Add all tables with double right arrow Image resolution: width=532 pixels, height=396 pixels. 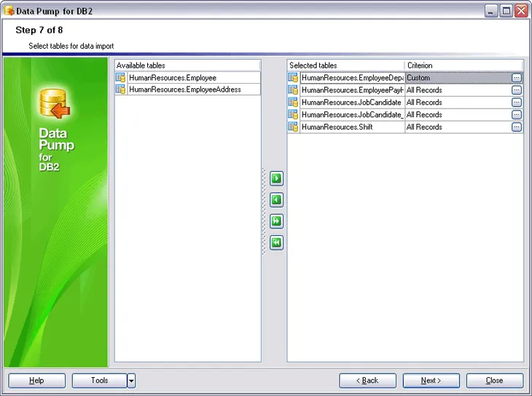pos(276,221)
